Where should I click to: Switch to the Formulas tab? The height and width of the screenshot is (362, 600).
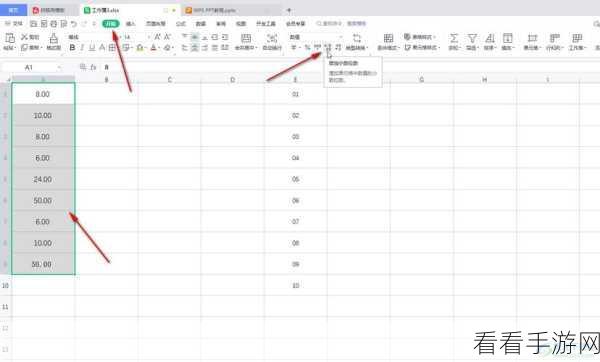[x=181, y=24]
